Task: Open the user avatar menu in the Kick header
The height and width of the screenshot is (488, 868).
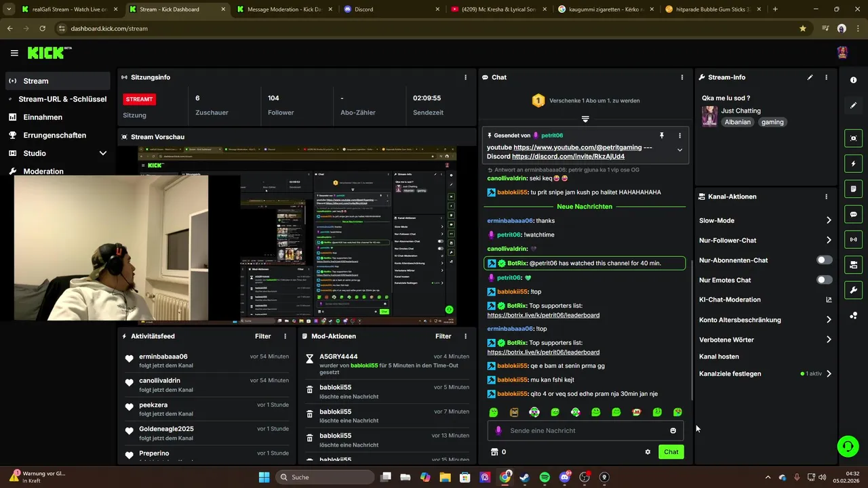Action: (x=842, y=53)
